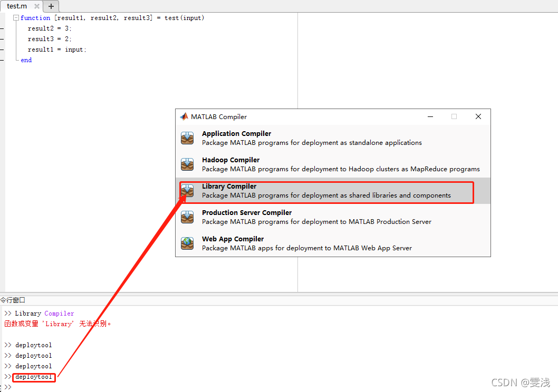Click the Library Compiler package icon
The width and height of the screenshot is (558, 392).
point(187,191)
